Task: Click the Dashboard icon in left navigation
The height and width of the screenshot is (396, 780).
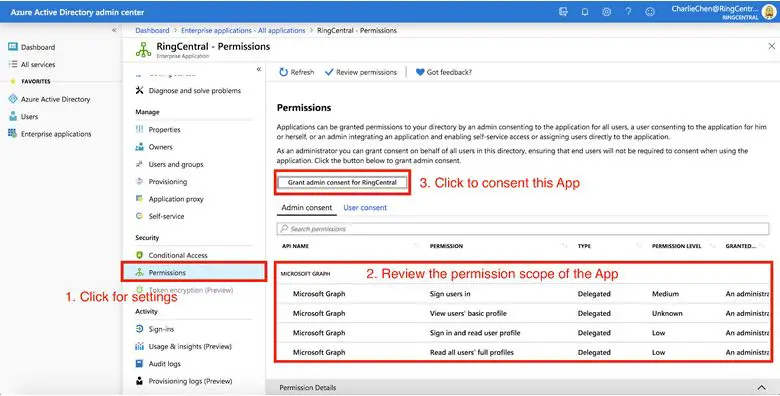Action: pos(13,47)
